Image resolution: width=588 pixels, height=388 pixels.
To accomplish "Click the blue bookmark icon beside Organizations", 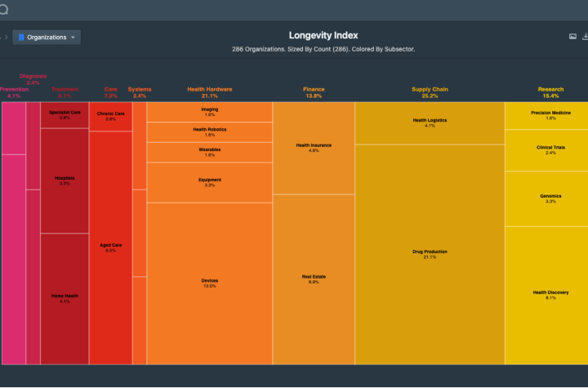I will pos(21,37).
